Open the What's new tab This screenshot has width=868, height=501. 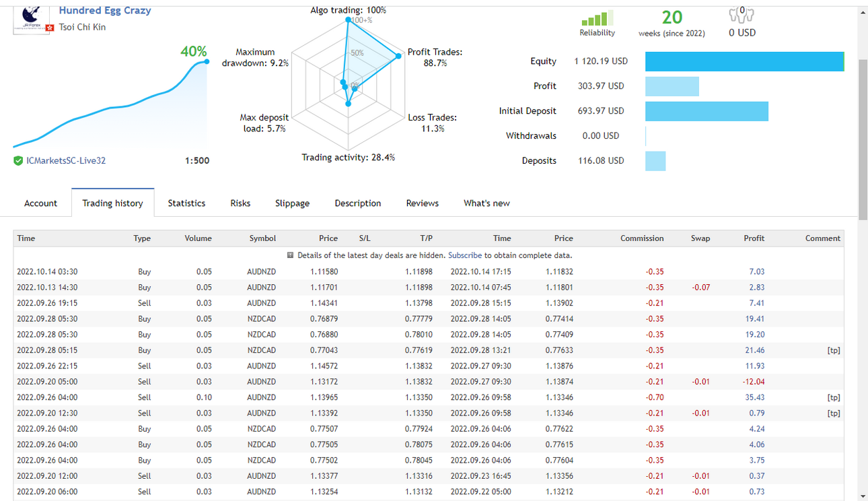coord(486,203)
